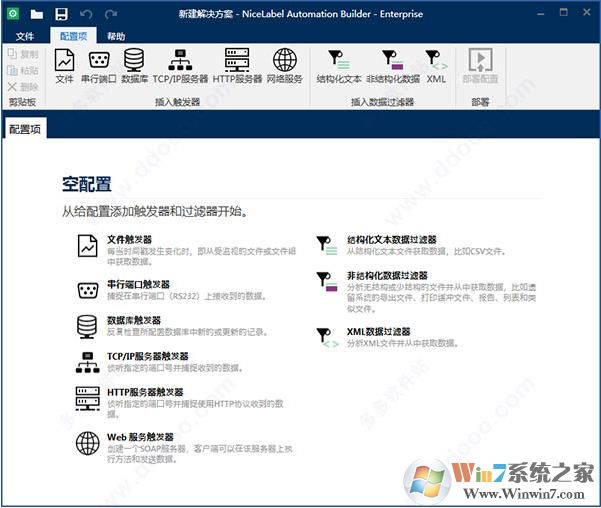Open a solution via folder icon
The image size is (601, 508).
pos(37,14)
